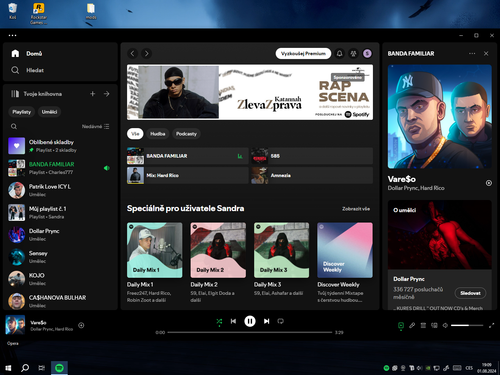This screenshot has height=375, width=500.
Task: Add Vare$o to liked songs in side panel
Action: point(489,183)
